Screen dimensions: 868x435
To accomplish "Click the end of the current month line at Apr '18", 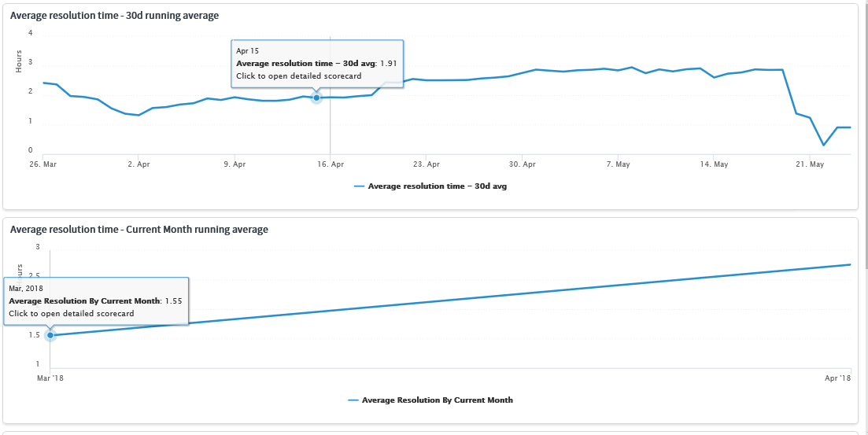I will [850, 264].
